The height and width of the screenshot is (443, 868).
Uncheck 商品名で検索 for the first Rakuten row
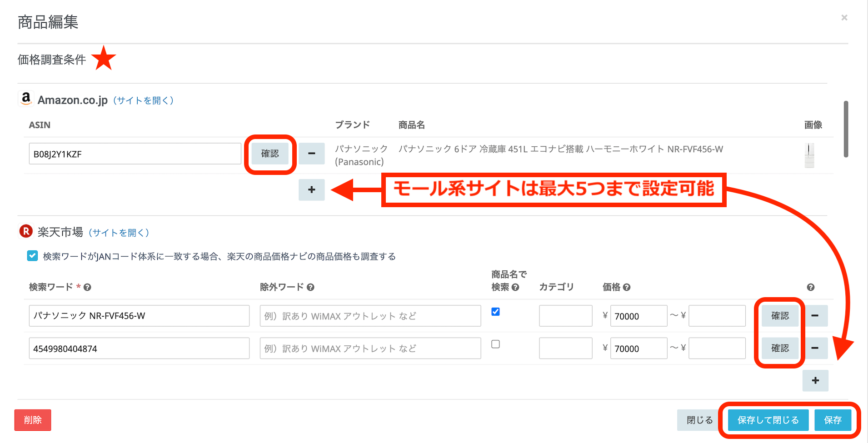pyautogui.click(x=495, y=312)
